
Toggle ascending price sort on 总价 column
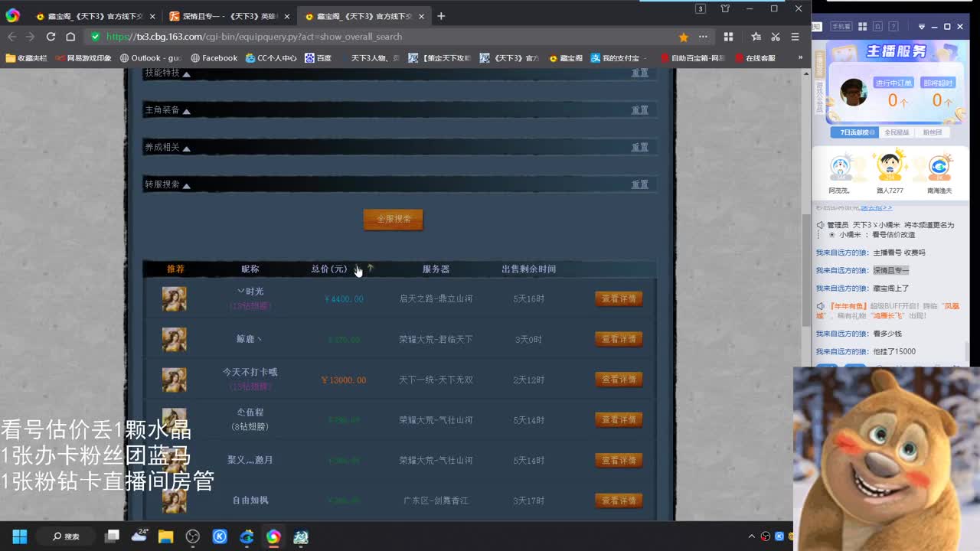coord(370,269)
